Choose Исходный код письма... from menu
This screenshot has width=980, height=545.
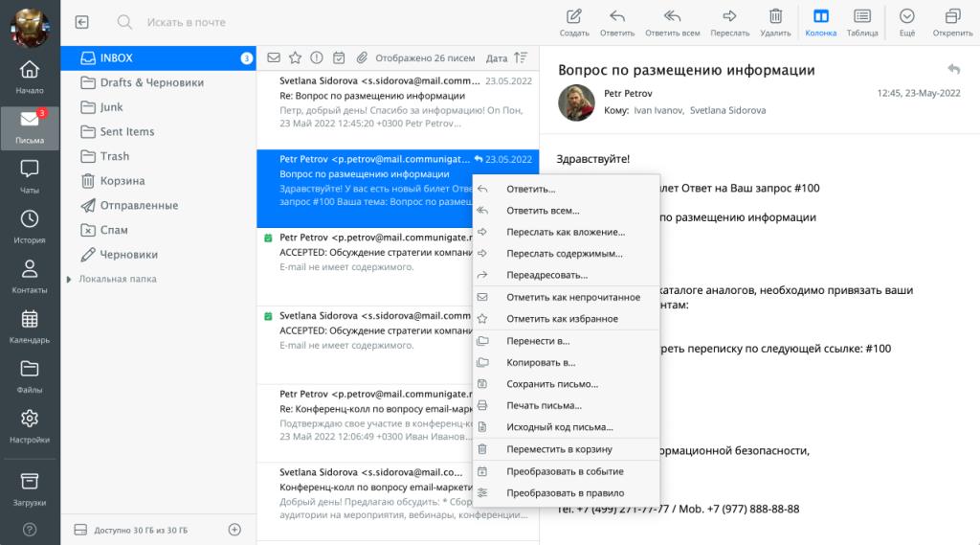[567, 427]
